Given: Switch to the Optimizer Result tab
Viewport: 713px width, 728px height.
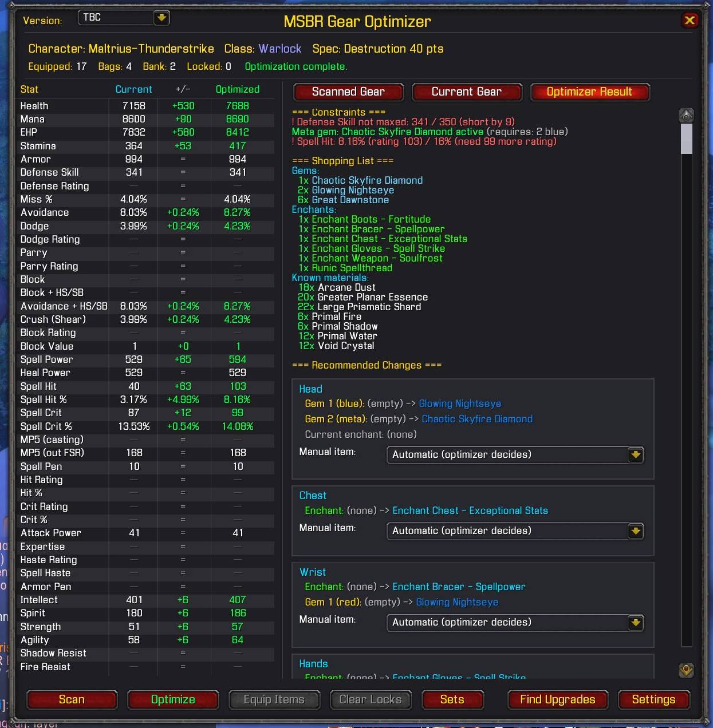Looking at the screenshot, I should 589,92.
